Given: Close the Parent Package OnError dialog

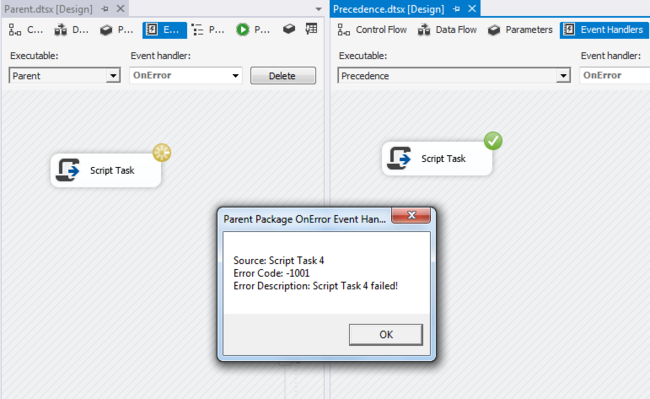Looking at the screenshot, I should pyautogui.click(x=411, y=215).
